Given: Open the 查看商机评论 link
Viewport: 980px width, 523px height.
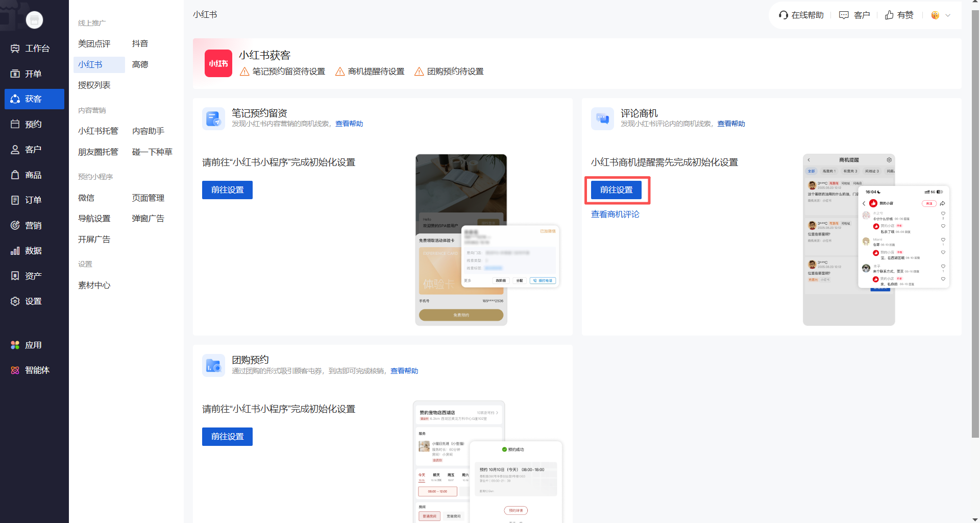Looking at the screenshot, I should click(x=615, y=214).
